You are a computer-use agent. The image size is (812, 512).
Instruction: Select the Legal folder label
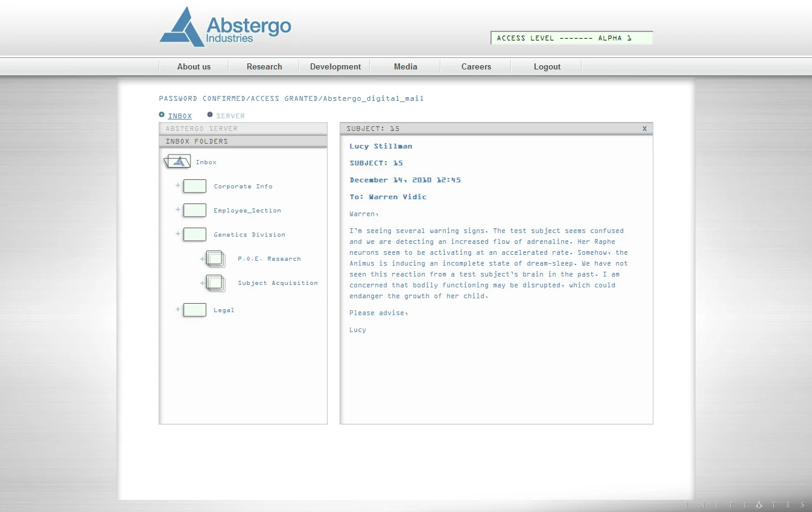pos(224,310)
